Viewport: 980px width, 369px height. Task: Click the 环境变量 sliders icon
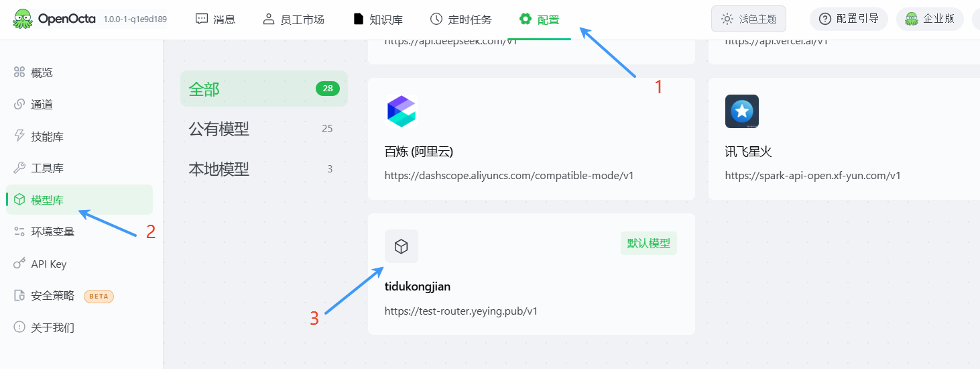click(19, 231)
